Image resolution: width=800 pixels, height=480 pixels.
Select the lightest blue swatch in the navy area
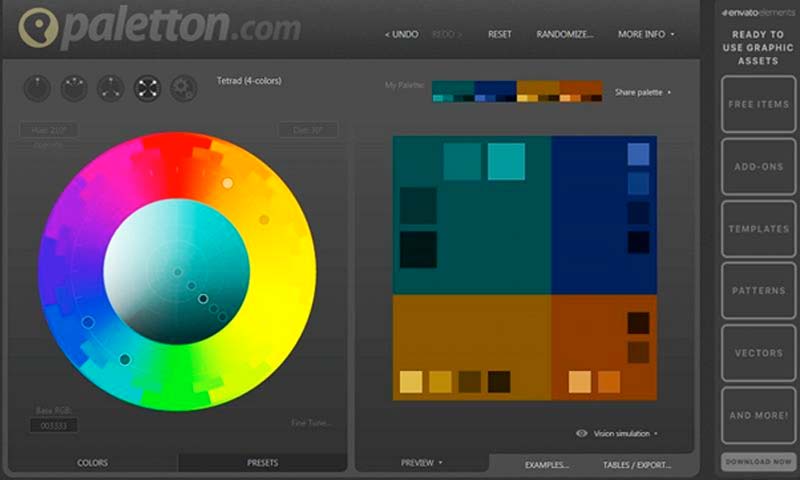(638, 154)
